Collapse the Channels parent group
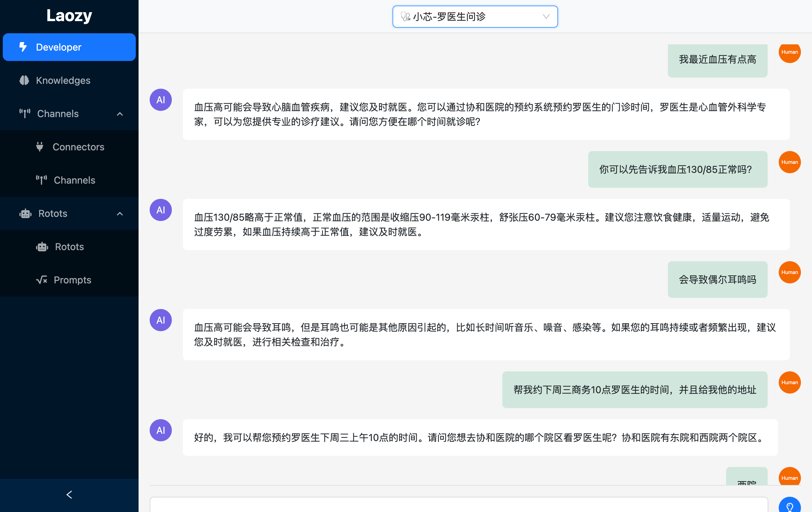The height and width of the screenshot is (512, 812). point(69,114)
